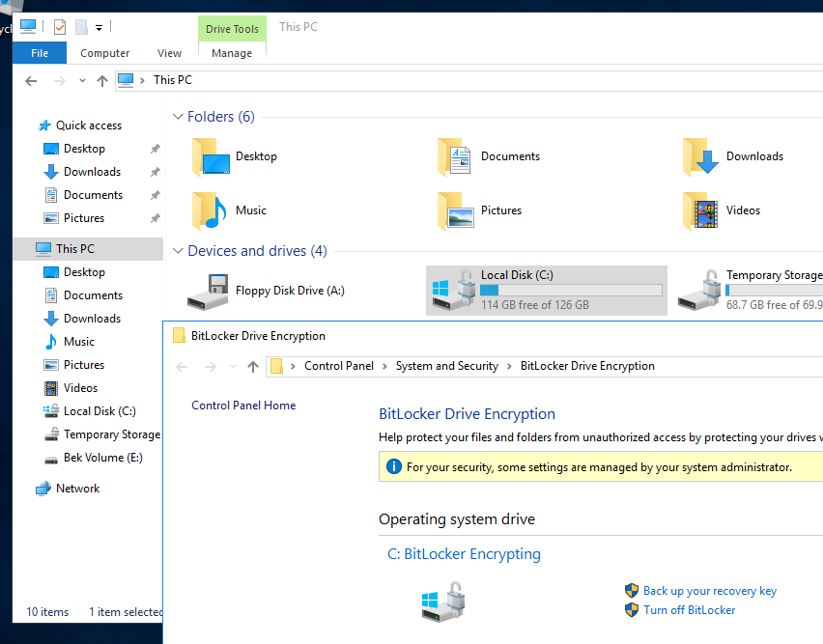Click the Pictures folder icon in content pane
Image resolution: width=823 pixels, height=644 pixels.
[x=454, y=210]
